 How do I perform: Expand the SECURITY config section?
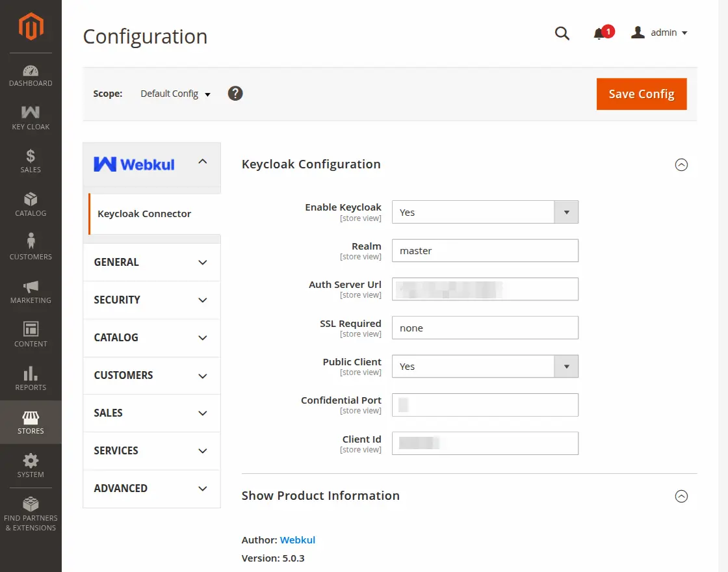[x=152, y=300]
